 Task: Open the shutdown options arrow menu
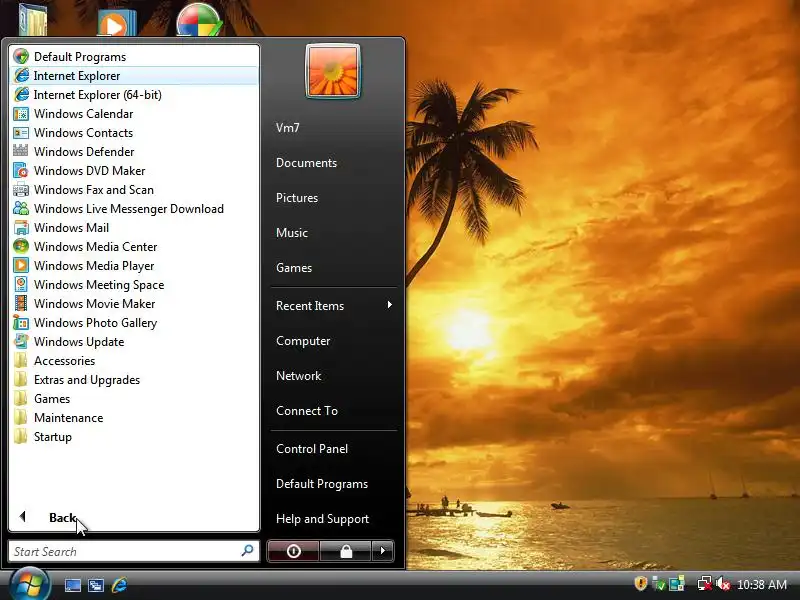coord(383,551)
